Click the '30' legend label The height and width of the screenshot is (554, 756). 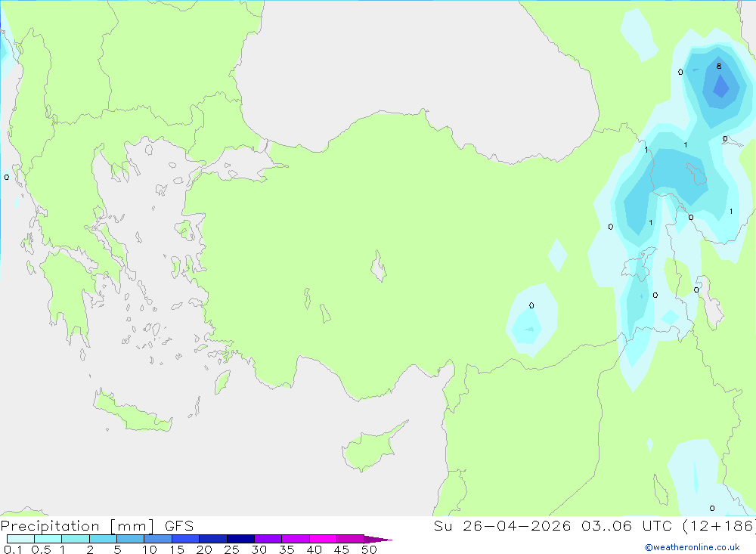pos(259,549)
